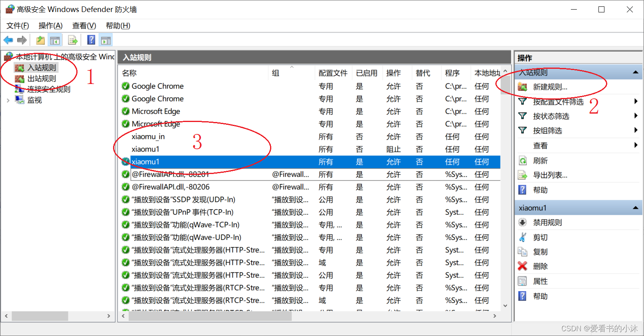Click the red Delete (删除) X icon
This screenshot has height=336, width=644.
click(x=523, y=266)
